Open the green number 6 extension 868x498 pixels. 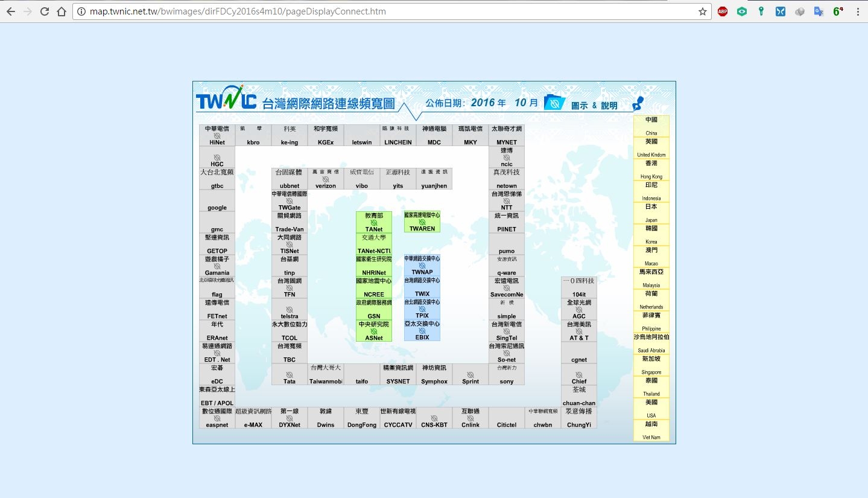coord(838,11)
